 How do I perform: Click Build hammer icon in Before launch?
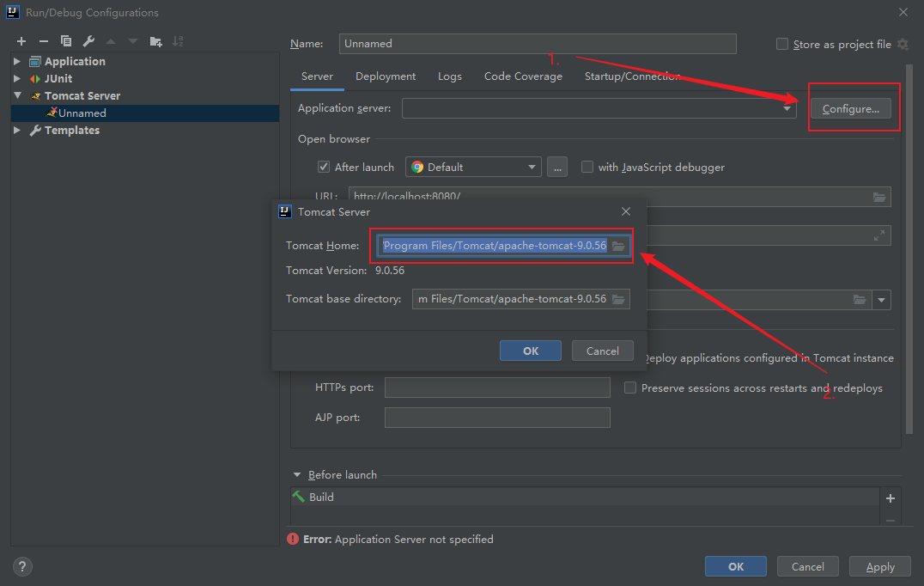click(299, 497)
